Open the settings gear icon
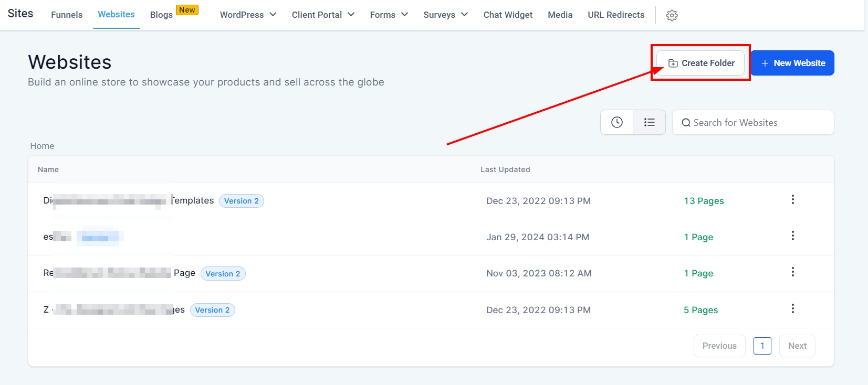Screen dimensions: 868x385 672,15
